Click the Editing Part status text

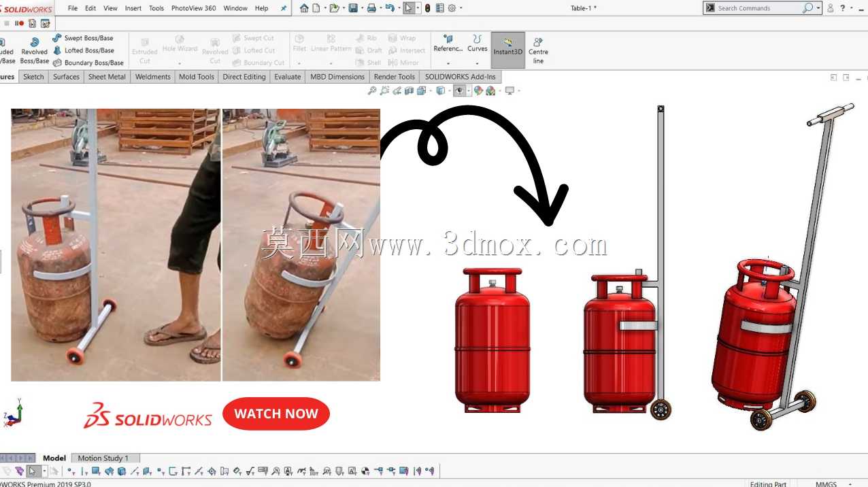pyautogui.click(x=768, y=484)
